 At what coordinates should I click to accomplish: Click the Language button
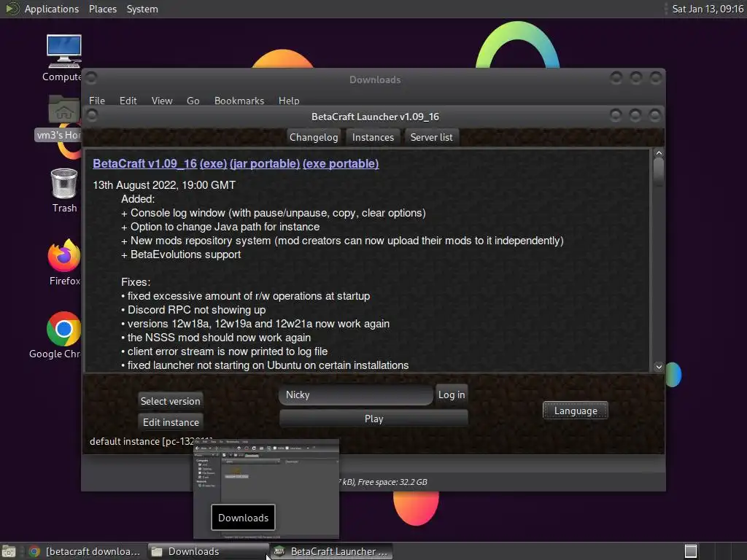pos(576,411)
